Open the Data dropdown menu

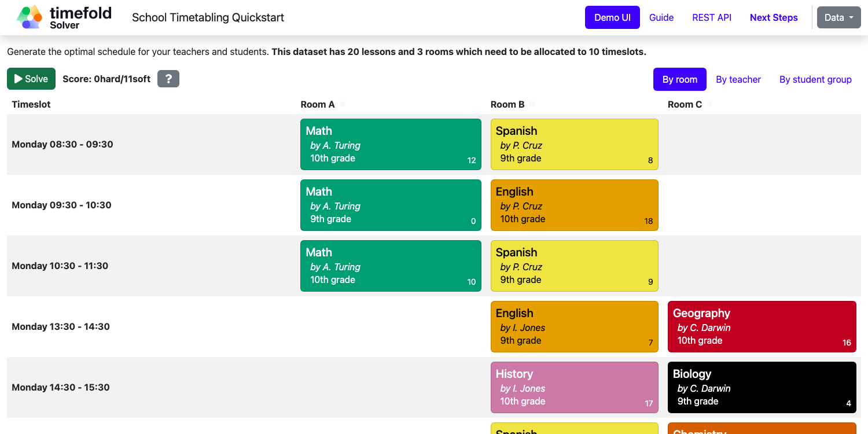point(838,17)
